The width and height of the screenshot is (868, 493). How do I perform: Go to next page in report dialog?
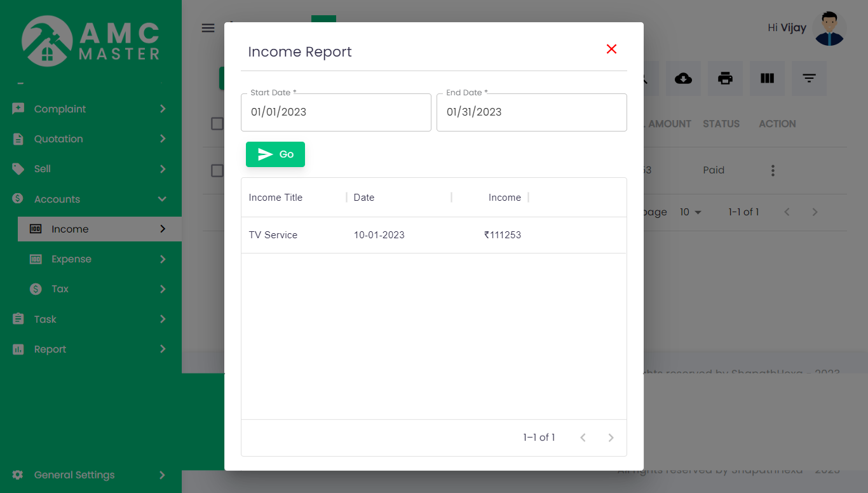point(611,438)
